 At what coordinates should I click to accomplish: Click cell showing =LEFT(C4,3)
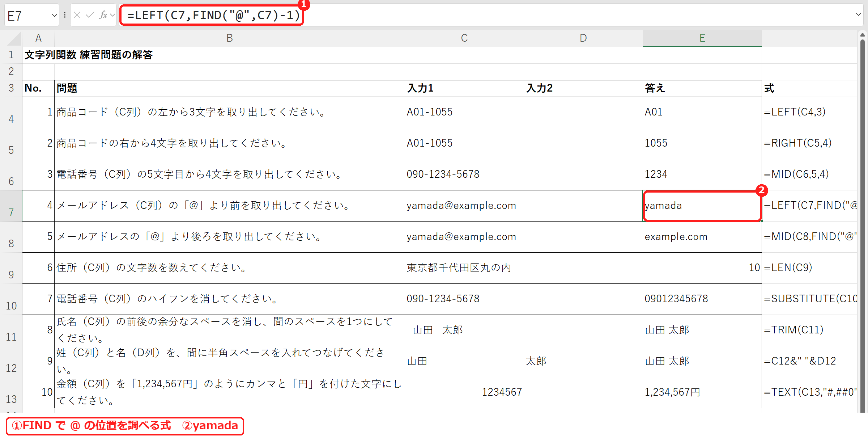(x=809, y=112)
